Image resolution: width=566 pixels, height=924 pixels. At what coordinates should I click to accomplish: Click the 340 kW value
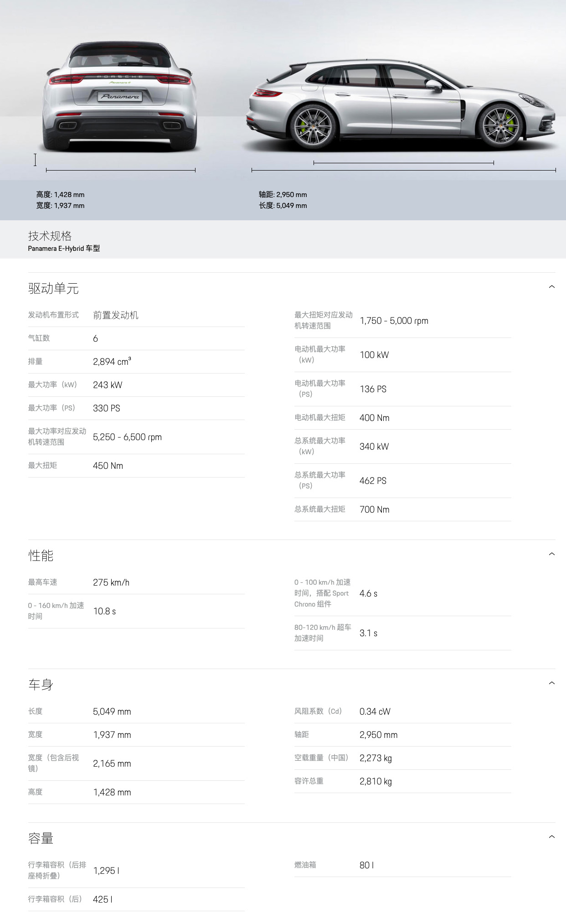tap(374, 446)
